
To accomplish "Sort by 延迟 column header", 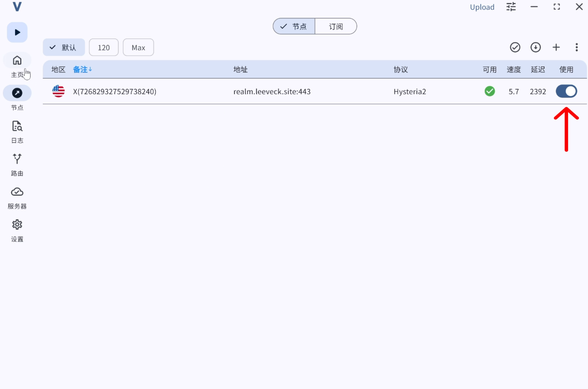I will click(x=538, y=69).
